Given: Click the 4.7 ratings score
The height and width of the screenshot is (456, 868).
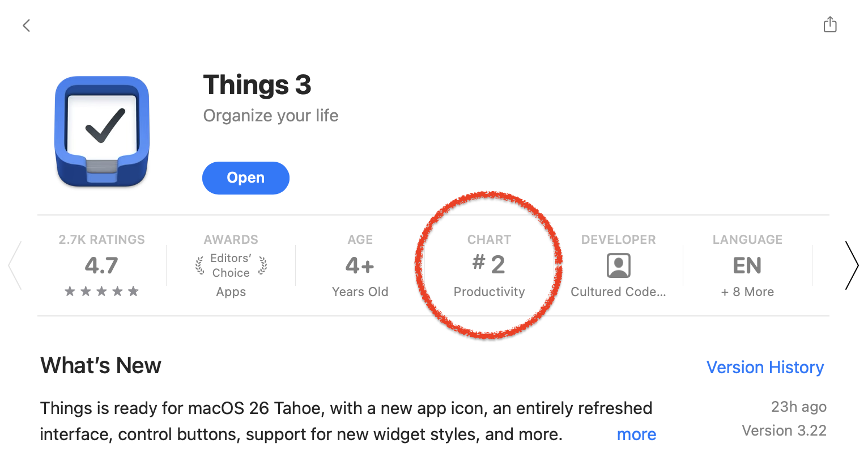Looking at the screenshot, I should (101, 265).
